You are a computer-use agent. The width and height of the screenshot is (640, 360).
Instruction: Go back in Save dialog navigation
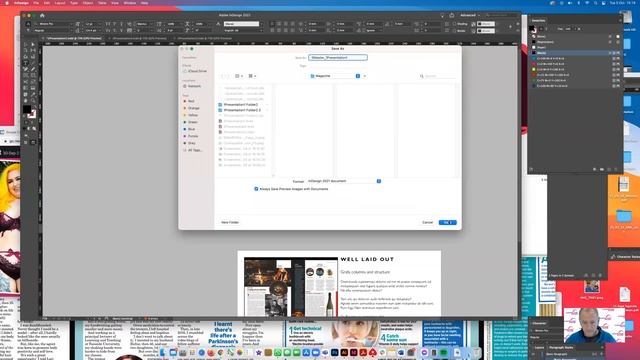tap(223, 76)
